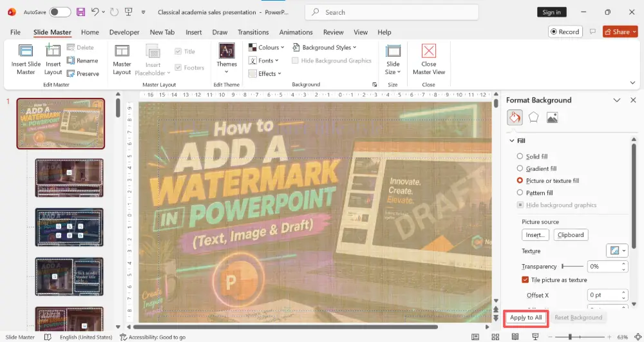Image resolution: width=644 pixels, height=342 pixels.
Task: Switch to the Transitions tab
Action: pos(253,32)
